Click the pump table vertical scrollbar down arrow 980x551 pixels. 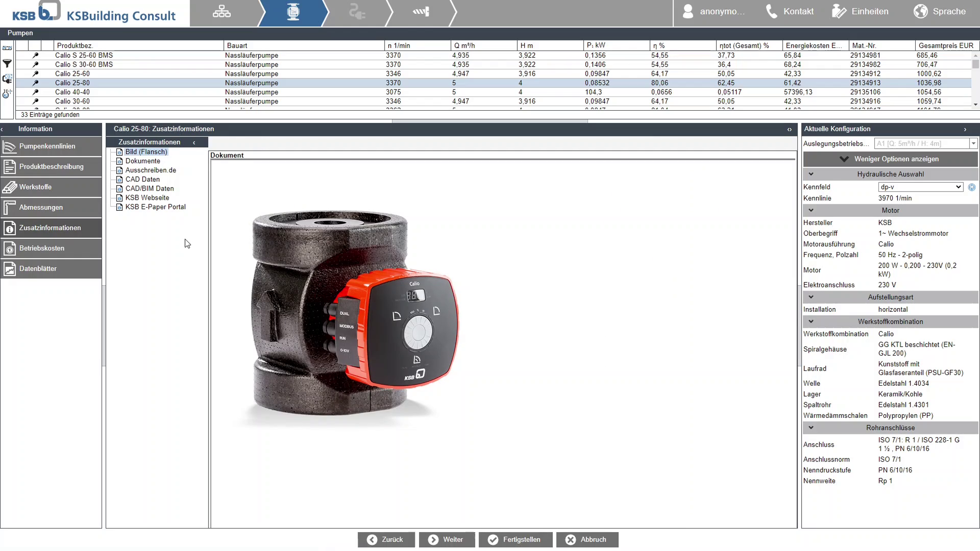[975, 105]
